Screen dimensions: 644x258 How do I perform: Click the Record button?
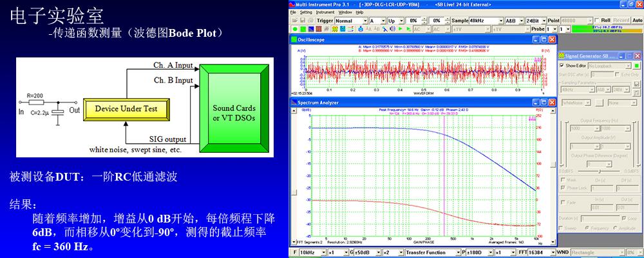(x=621, y=21)
